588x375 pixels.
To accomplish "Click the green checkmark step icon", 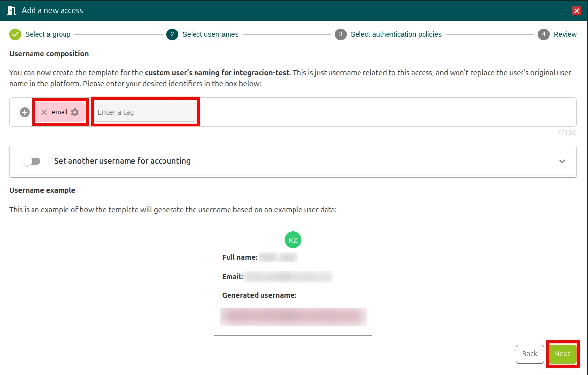I will coord(15,34).
